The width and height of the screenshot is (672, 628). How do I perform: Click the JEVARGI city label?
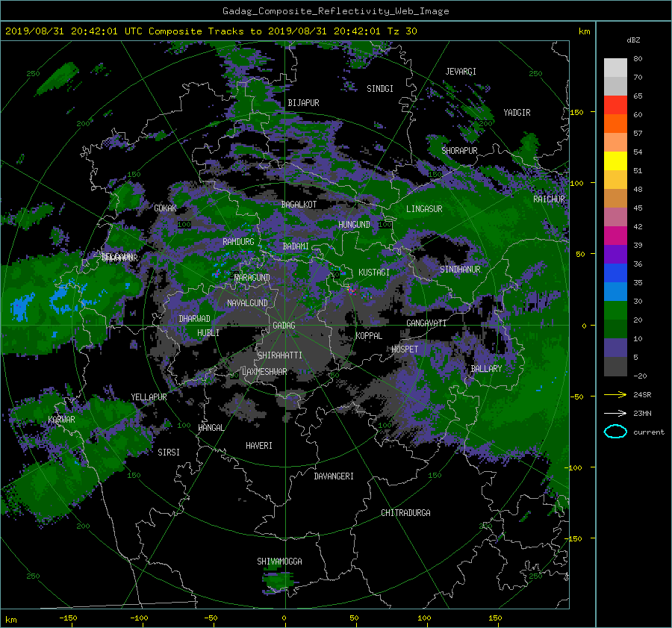(x=461, y=72)
